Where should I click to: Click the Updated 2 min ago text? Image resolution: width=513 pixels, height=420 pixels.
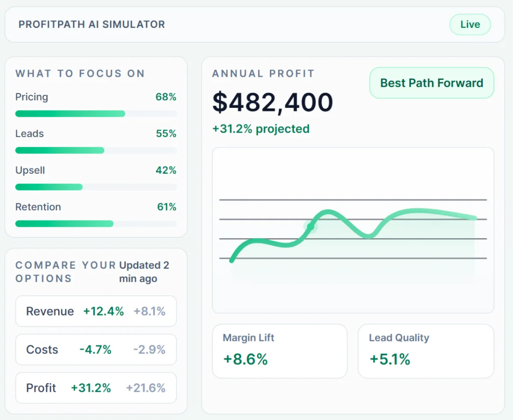[x=144, y=272]
